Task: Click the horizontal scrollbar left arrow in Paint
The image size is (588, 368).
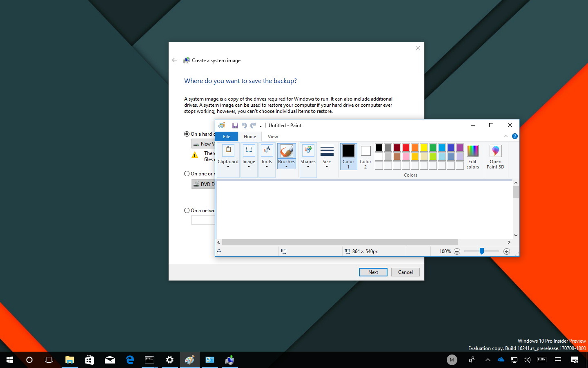Action: (219, 242)
